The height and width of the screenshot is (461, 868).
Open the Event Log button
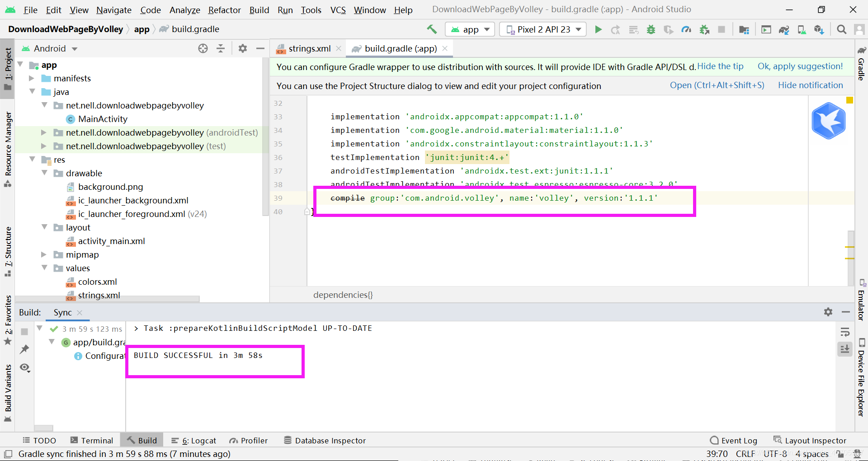pos(734,440)
